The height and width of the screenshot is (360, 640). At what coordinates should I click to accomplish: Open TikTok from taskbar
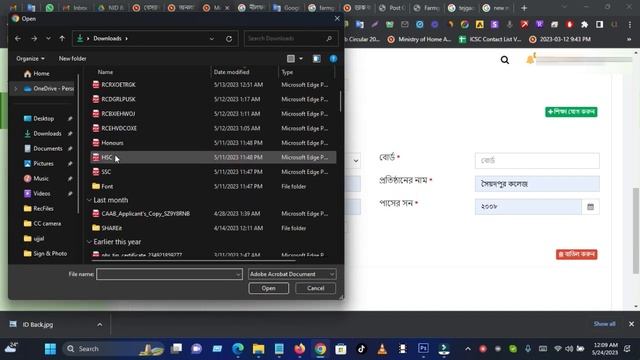click(361, 349)
